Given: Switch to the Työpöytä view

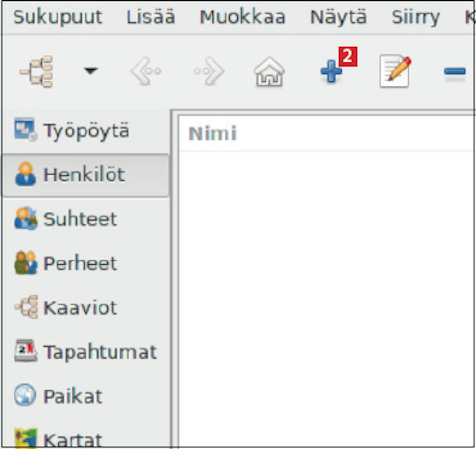Looking at the screenshot, I should click(x=86, y=130).
